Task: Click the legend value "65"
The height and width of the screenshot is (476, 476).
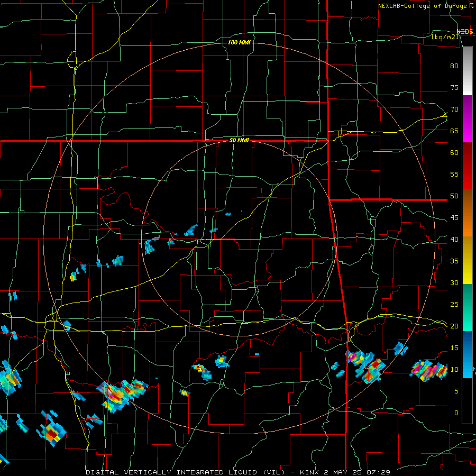Action: coord(454,131)
